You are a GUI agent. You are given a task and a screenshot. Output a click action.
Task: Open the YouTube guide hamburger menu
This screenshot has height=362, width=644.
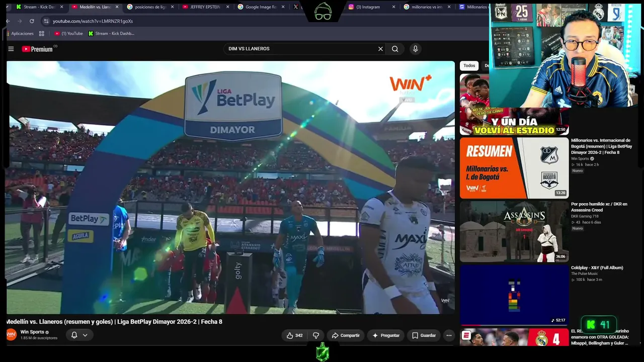(x=11, y=49)
